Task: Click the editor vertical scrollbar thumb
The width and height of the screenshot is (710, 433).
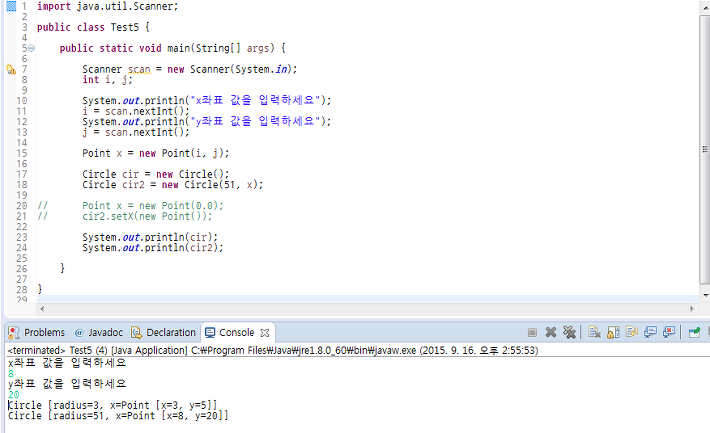Action: click(x=705, y=149)
